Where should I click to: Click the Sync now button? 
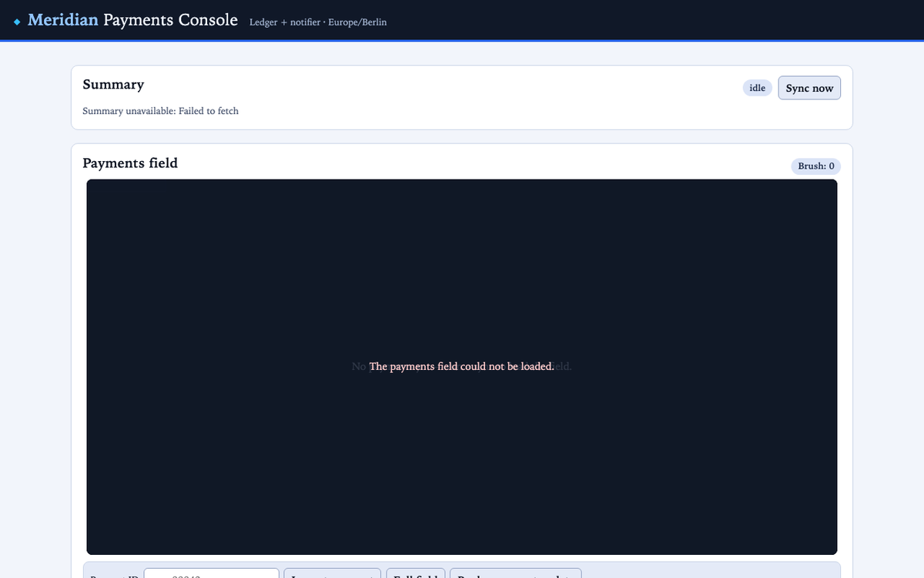point(809,88)
